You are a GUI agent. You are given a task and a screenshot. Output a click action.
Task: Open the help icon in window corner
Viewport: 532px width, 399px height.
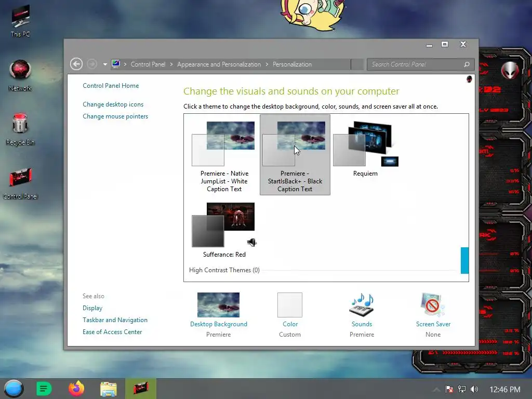point(469,79)
